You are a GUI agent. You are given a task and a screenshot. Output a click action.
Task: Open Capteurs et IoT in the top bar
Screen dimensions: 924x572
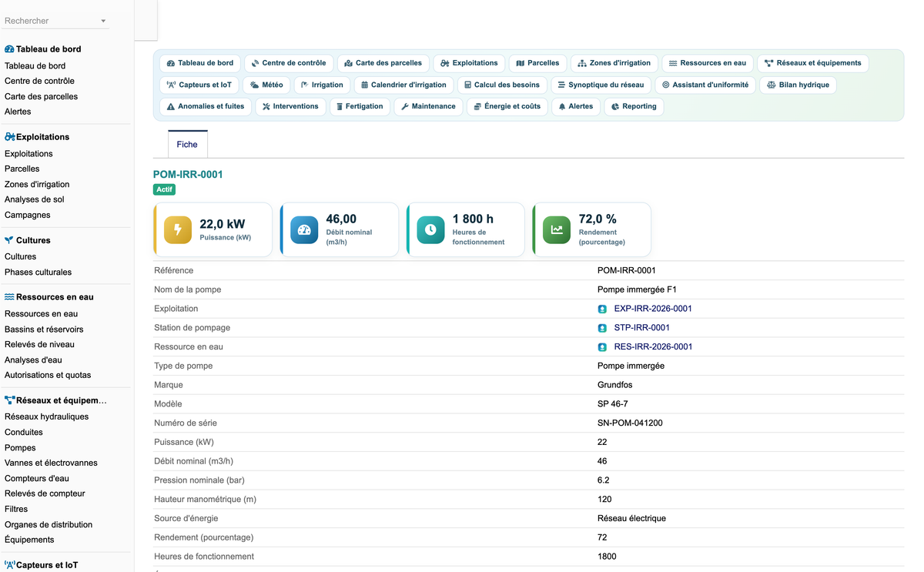click(199, 85)
